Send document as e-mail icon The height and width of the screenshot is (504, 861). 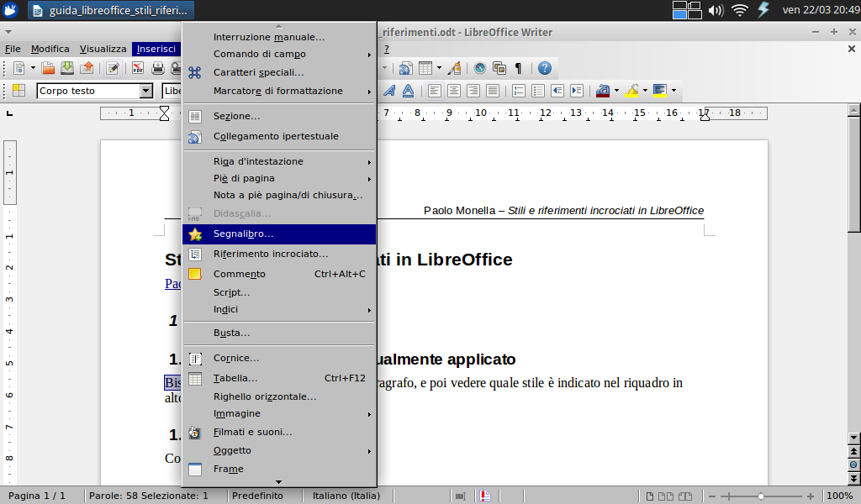(x=87, y=68)
